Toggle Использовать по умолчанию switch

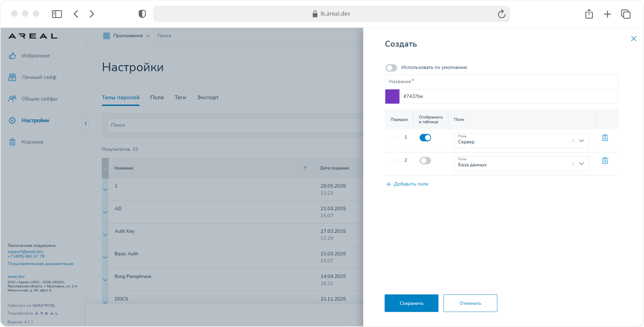click(391, 68)
